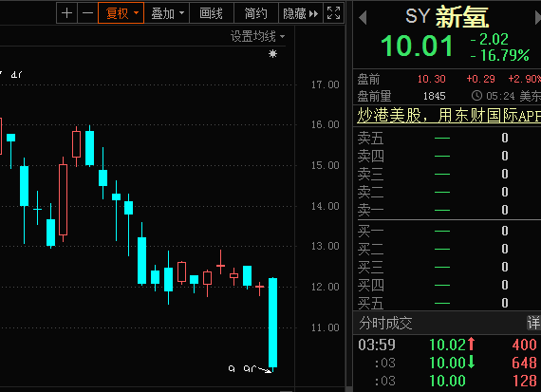This screenshot has height=392, width=541.
Task: Click the double-arrow on 隐藏 button
Action: click(x=313, y=14)
